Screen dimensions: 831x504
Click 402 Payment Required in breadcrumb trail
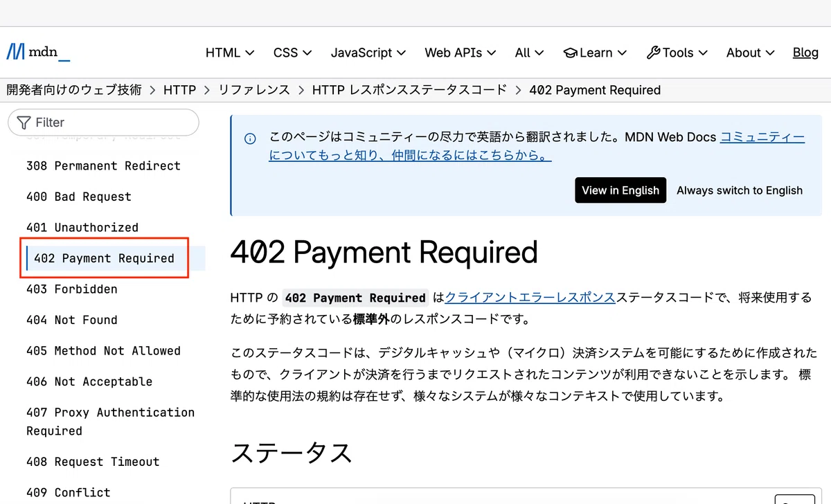coord(595,90)
